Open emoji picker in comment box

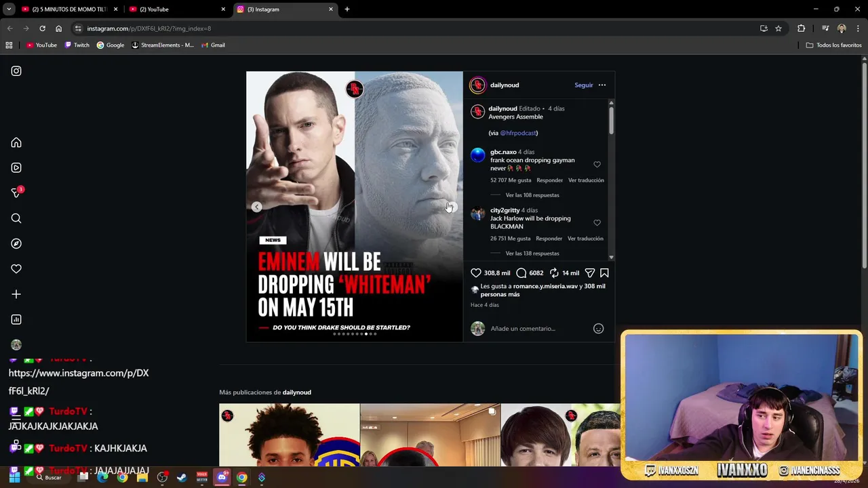598,329
